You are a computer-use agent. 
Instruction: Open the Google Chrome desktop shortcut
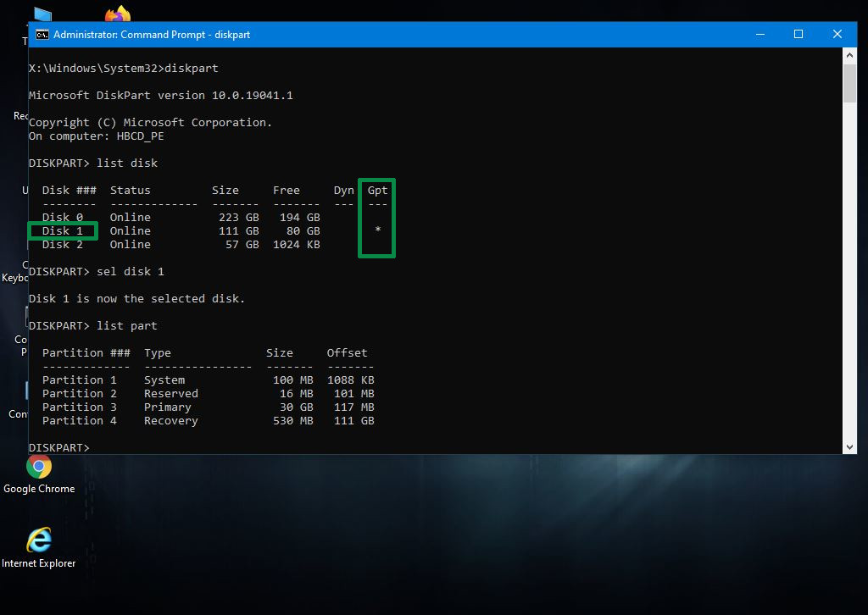pyautogui.click(x=38, y=467)
